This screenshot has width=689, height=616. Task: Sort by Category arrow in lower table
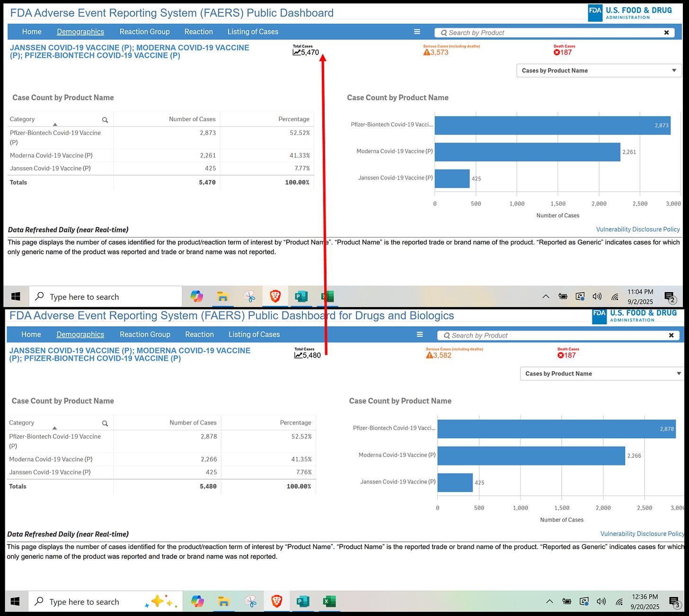tap(54, 428)
